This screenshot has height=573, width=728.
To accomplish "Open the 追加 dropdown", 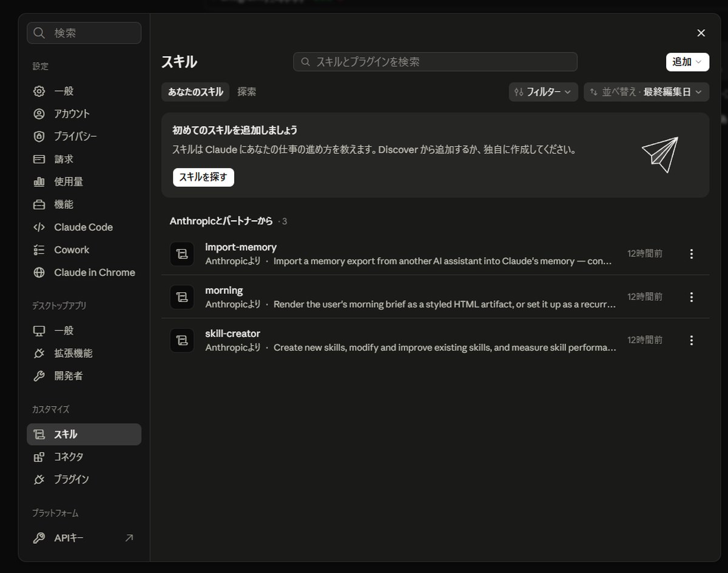I will [x=687, y=62].
